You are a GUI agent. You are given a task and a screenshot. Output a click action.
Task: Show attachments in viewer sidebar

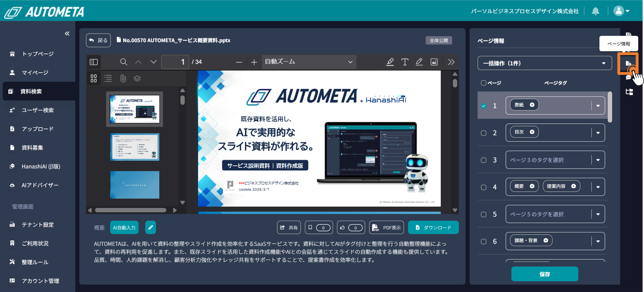click(123, 78)
